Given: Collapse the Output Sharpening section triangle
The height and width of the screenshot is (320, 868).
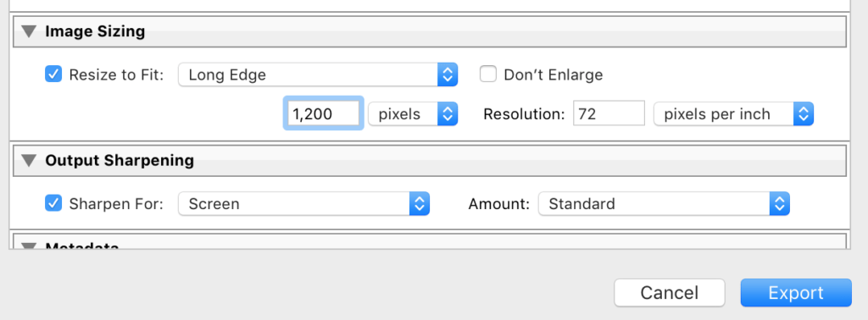Looking at the screenshot, I should (x=29, y=161).
